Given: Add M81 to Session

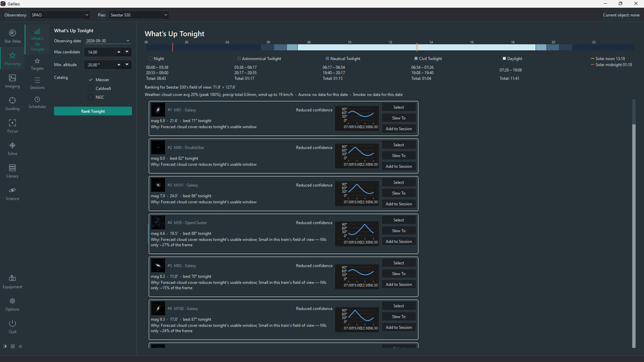Looking at the screenshot, I should point(399,129).
